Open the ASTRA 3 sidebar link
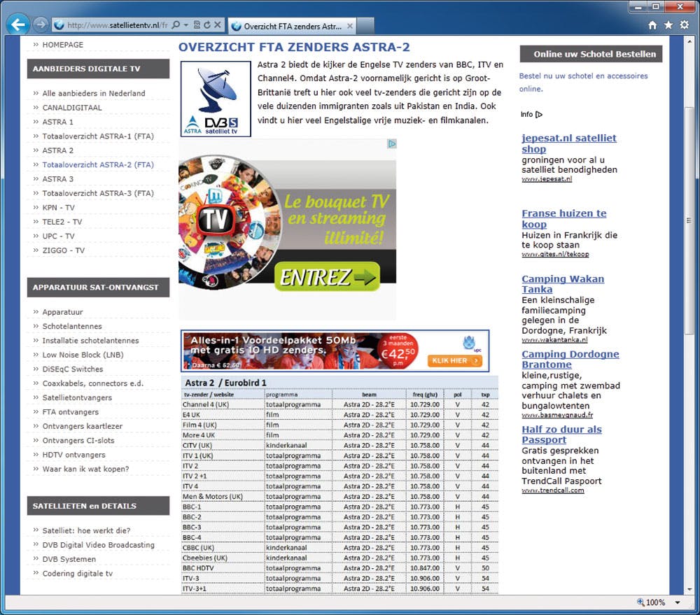 point(57,179)
